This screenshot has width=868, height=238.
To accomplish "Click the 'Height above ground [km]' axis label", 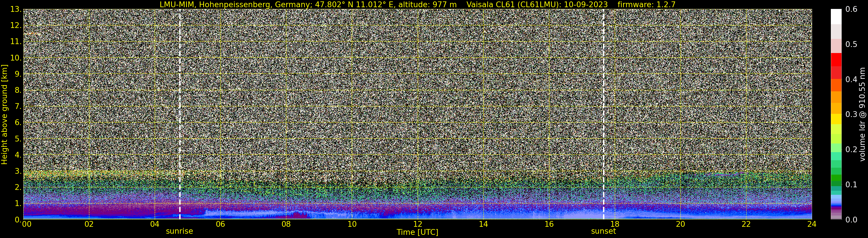I will (x=4, y=114).
